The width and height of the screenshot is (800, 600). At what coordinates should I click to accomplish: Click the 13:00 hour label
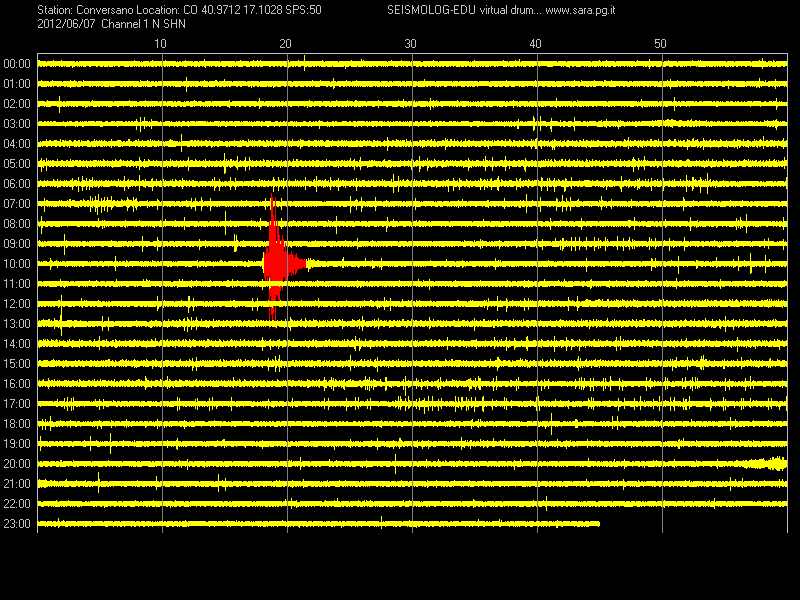17,323
